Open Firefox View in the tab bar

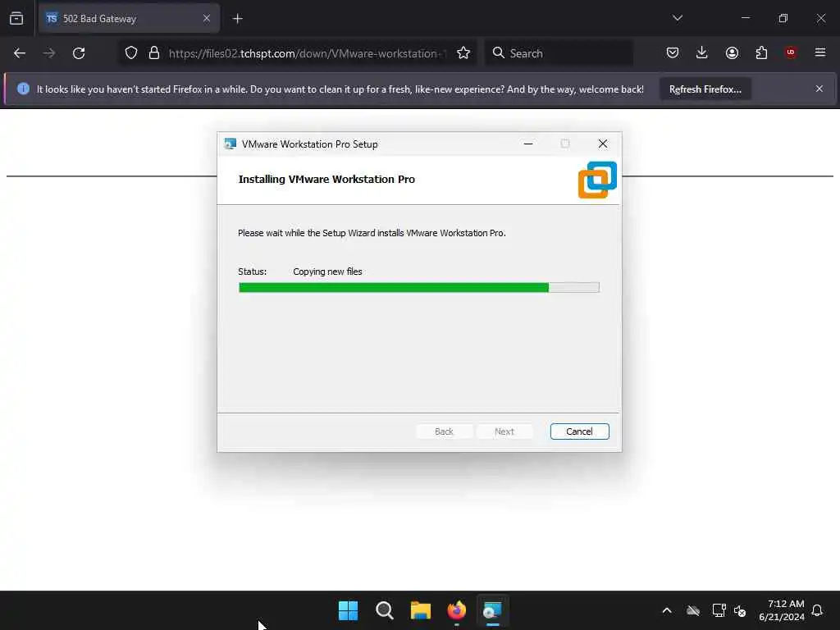click(16, 18)
